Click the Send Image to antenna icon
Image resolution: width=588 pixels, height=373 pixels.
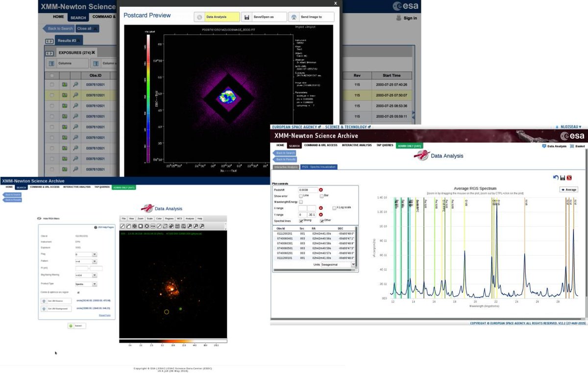click(x=294, y=17)
